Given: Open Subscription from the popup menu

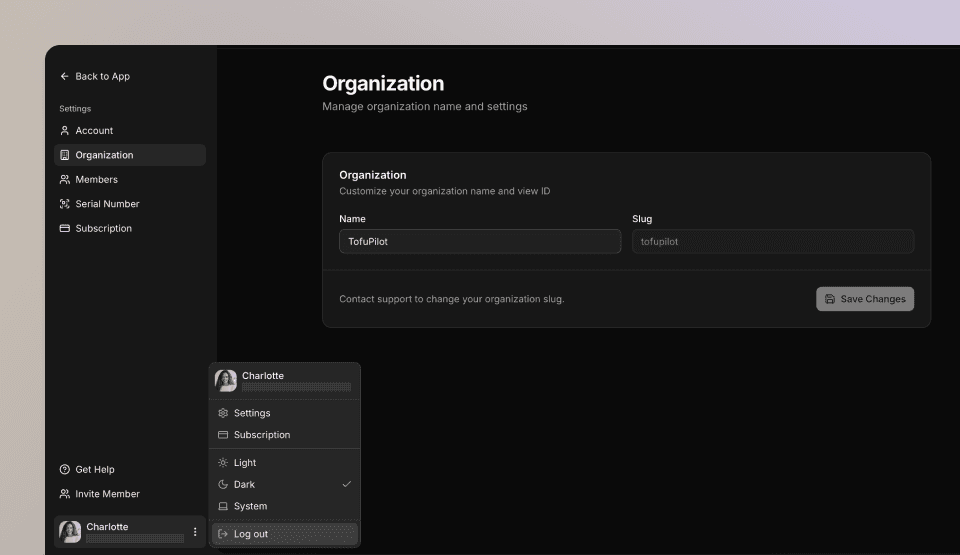Looking at the screenshot, I should point(262,435).
